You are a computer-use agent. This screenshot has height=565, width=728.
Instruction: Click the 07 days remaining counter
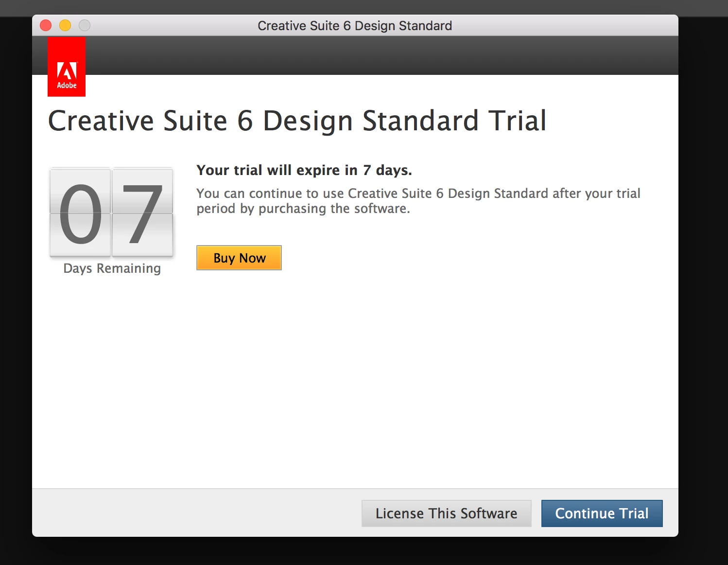(x=111, y=212)
